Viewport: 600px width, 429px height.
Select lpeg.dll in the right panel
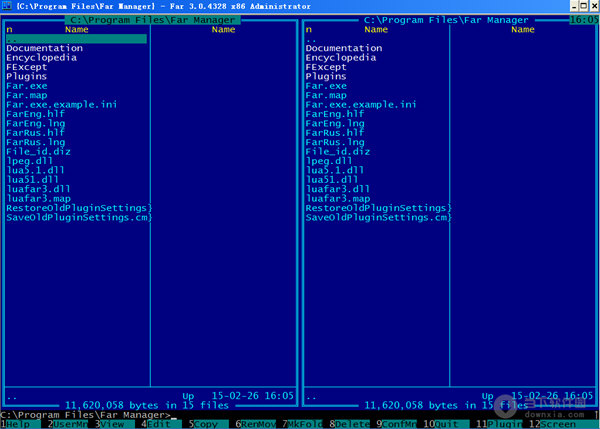[x=329, y=161]
